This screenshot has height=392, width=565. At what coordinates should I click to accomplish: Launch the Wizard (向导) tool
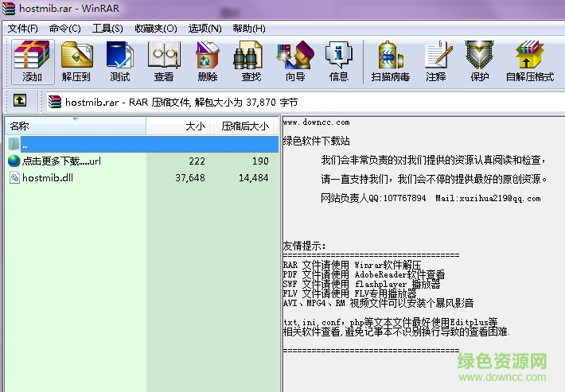coord(295,61)
